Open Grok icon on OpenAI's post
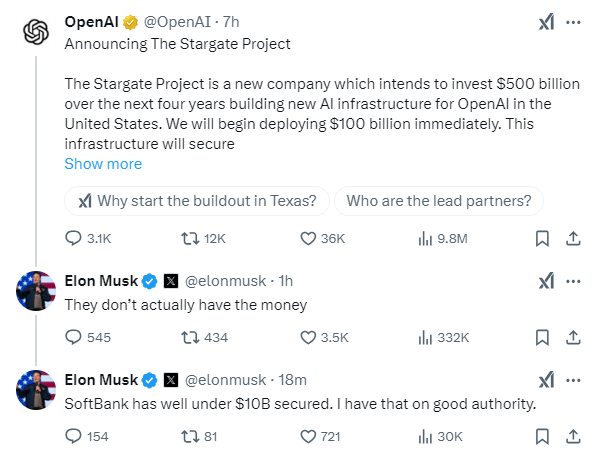 (x=546, y=22)
